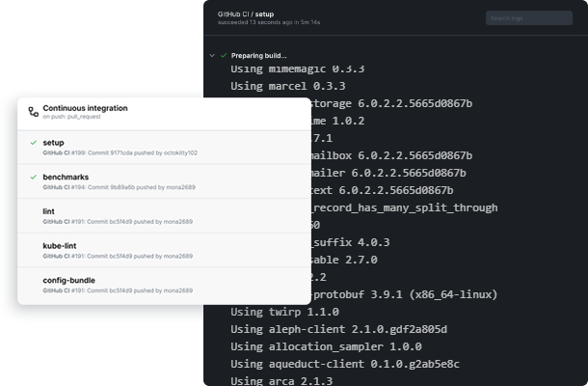Image resolution: width=588 pixels, height=386 pixels.
Task: Select the setup job row
Action: click(164, 148)
